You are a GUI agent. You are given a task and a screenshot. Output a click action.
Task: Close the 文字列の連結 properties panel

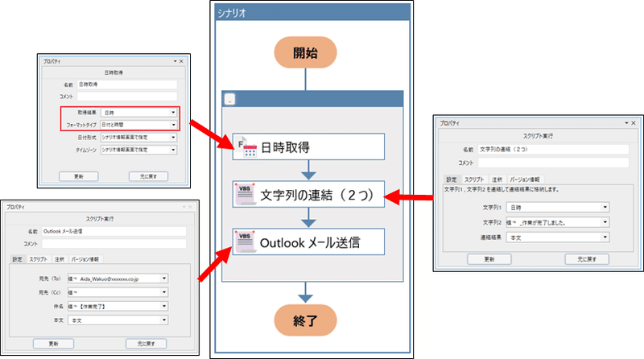[634, 123]
